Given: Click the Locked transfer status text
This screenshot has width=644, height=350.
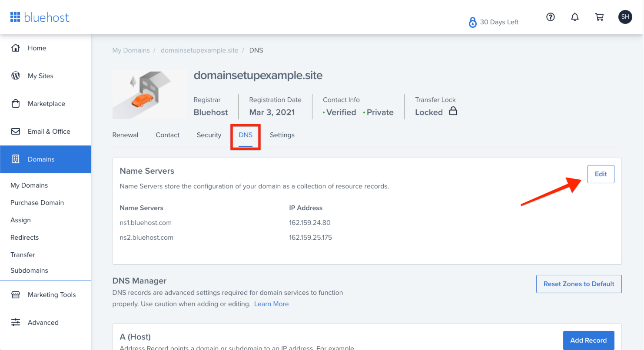Looking at the screenshot, I should 429,112.
